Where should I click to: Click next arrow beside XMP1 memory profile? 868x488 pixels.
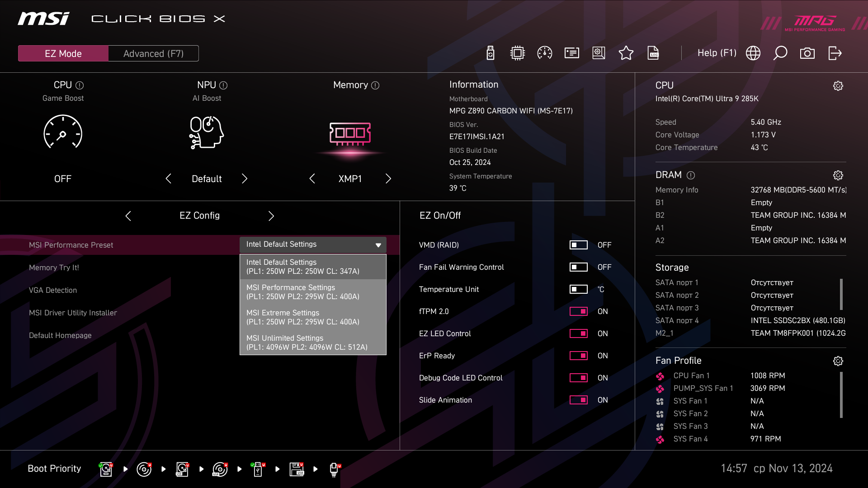pyautogui.click(x=388, y=179)
